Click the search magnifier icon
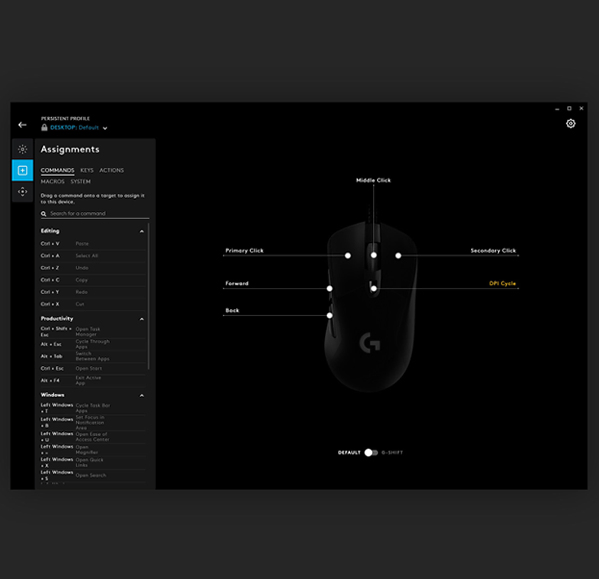 click(x=44, y=213)
